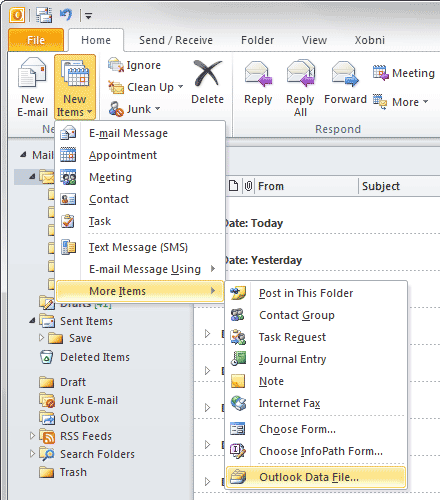
Task: Open the File tab
Action: (36, 40)
